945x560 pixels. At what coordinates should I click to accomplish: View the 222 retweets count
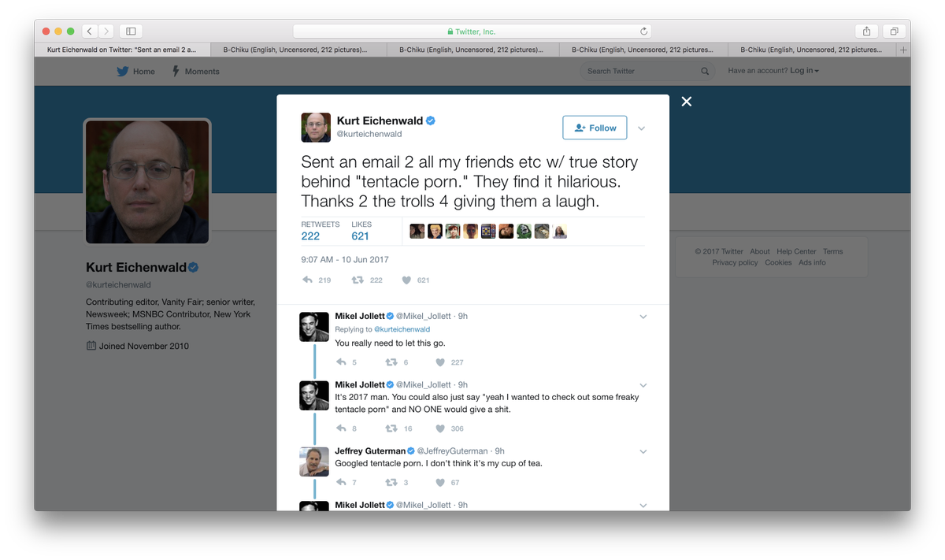320,231
